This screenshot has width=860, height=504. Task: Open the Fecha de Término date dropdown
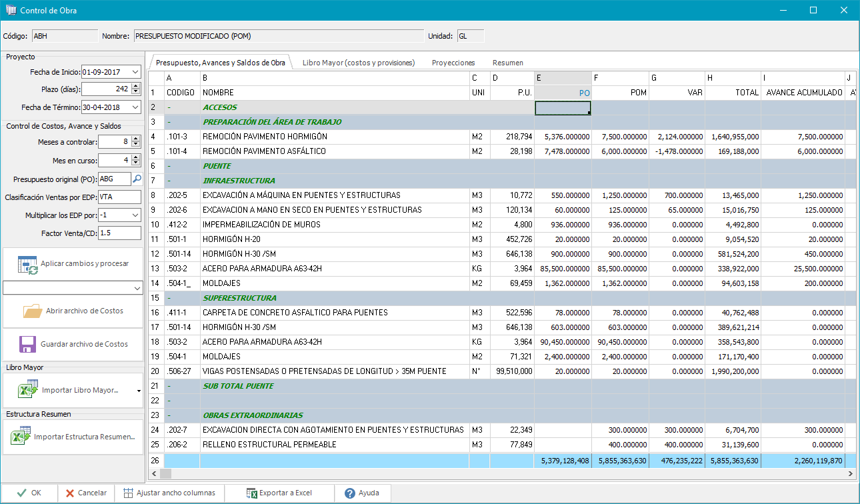point(135,107)
